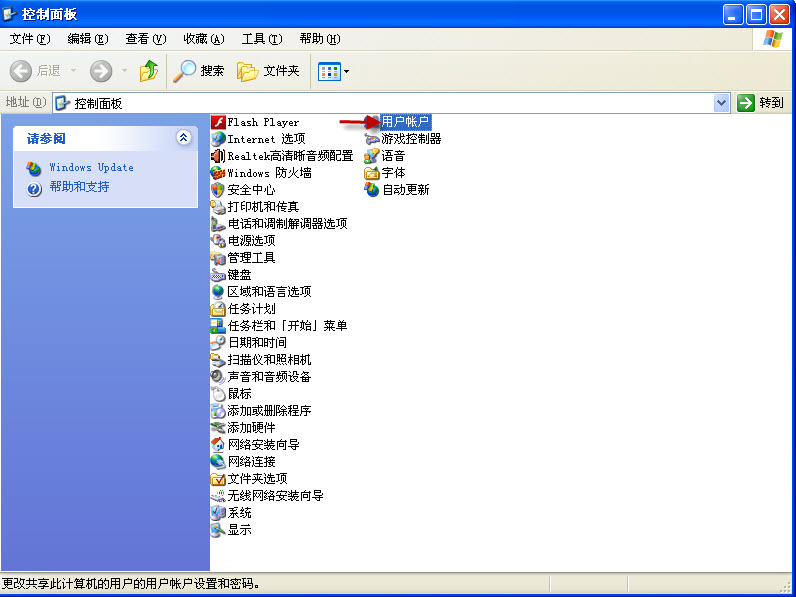Open the 打印机和传真 icon

point(218,207)
